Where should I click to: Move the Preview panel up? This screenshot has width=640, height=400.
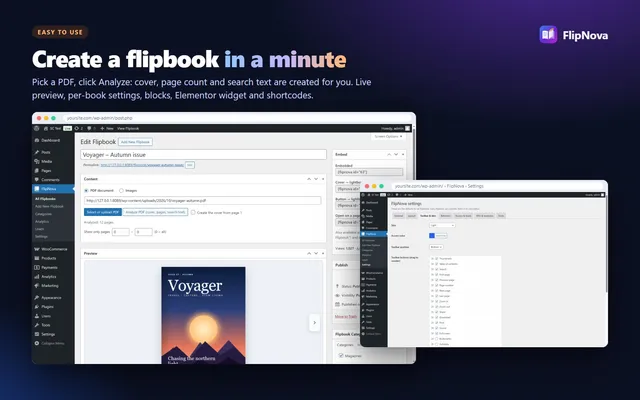[x=309, y=253]
